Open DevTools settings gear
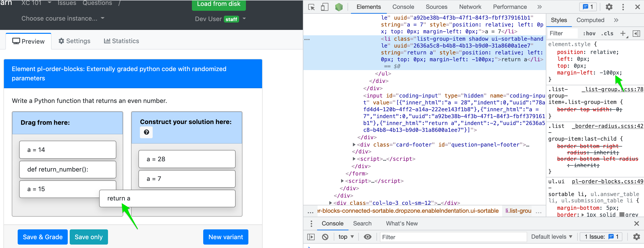 [609, 7]
